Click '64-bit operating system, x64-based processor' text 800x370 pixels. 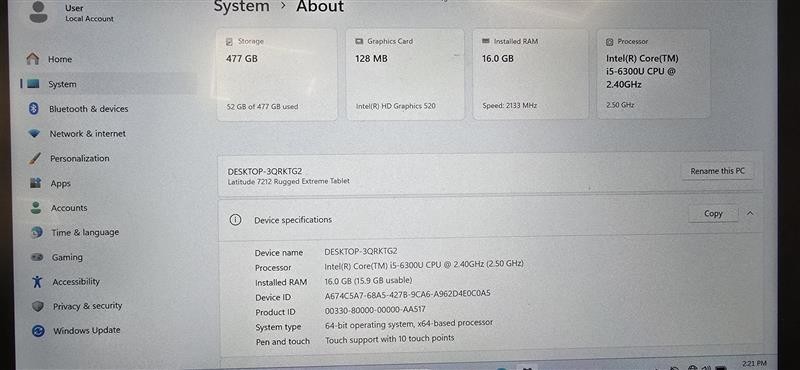point(409,324)
